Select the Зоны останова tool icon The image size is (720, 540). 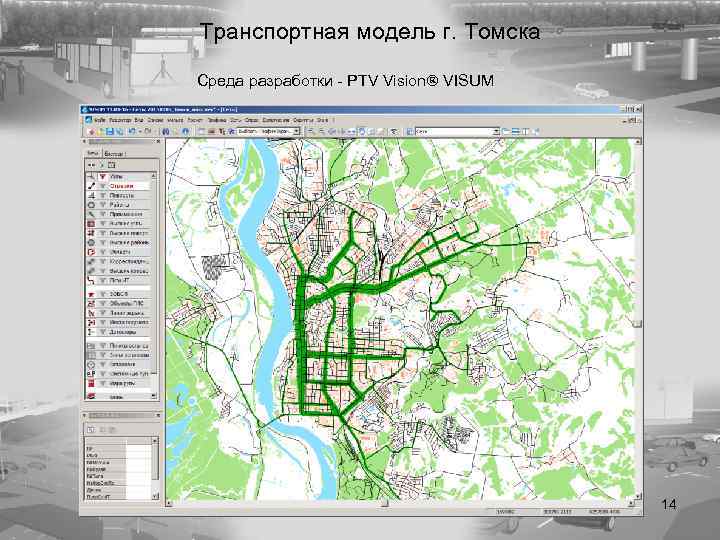tap(91, 355)
